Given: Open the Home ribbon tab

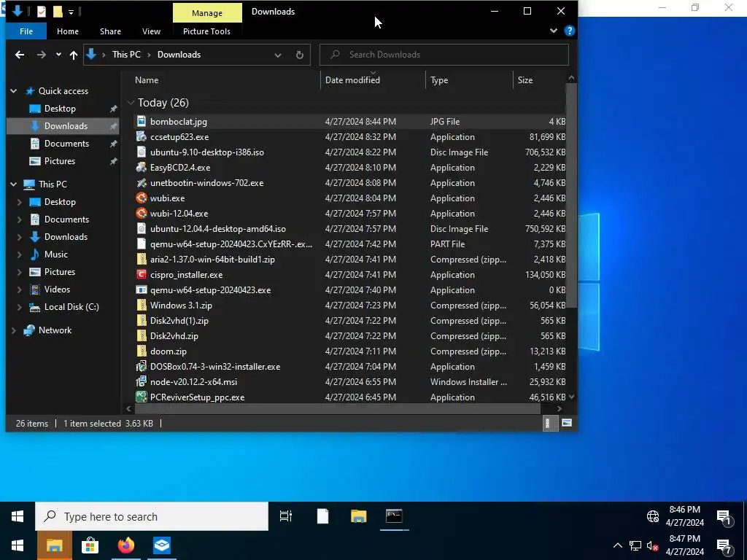Looking at the screenshot, I should click(68, 31).
